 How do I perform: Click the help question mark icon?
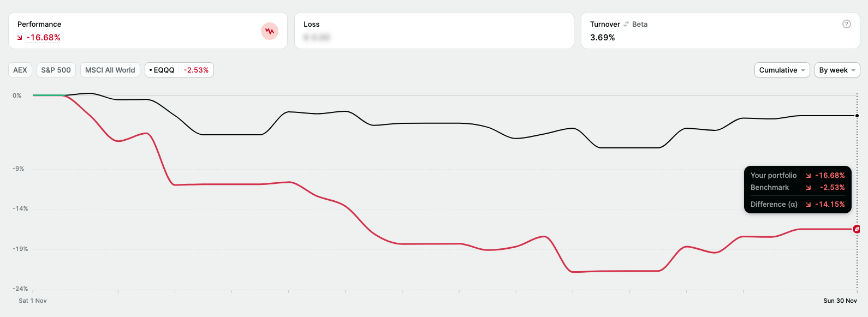click(847, 24)
